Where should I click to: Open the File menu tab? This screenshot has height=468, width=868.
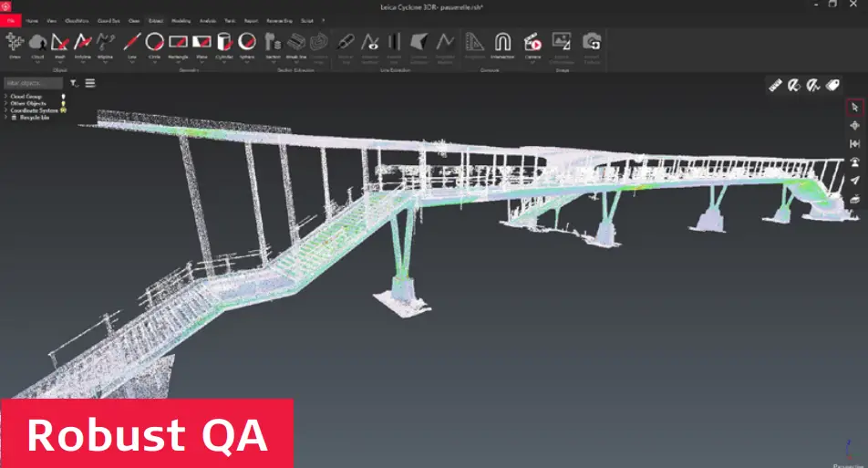[x=11, y=21]
